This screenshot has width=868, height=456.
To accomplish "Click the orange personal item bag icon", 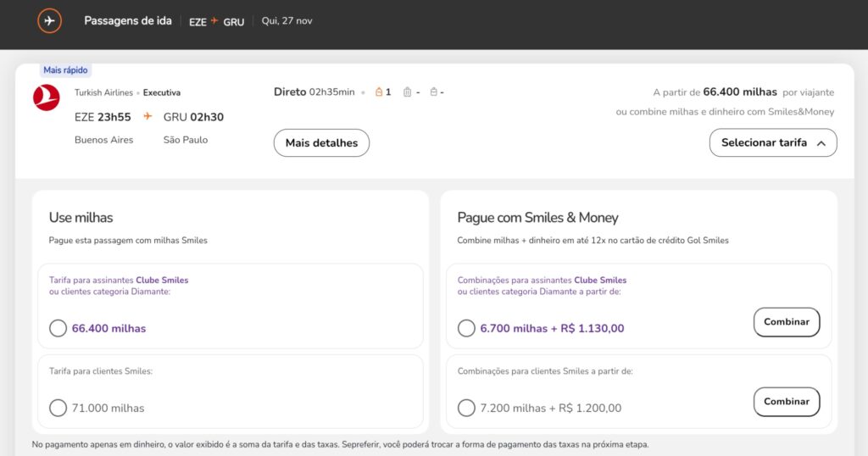I will tap(379, 92).
